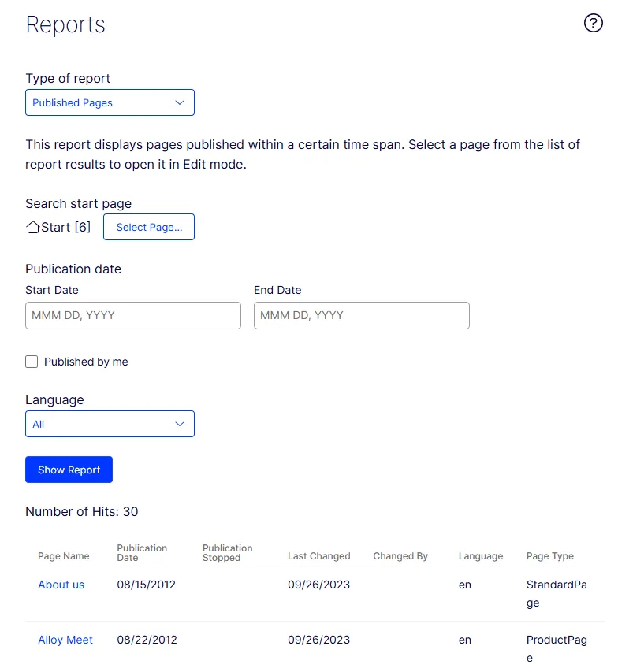Click the Select Page... button

pos(149,227)
